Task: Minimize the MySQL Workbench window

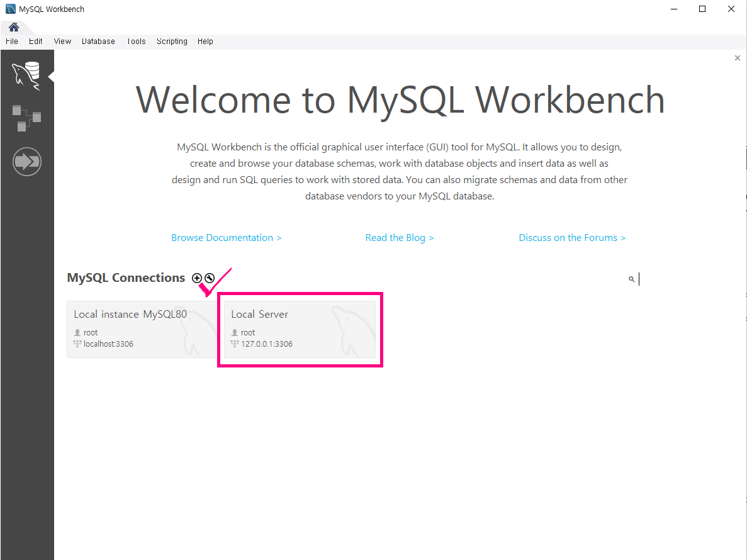Action: (x=673, y=9)
